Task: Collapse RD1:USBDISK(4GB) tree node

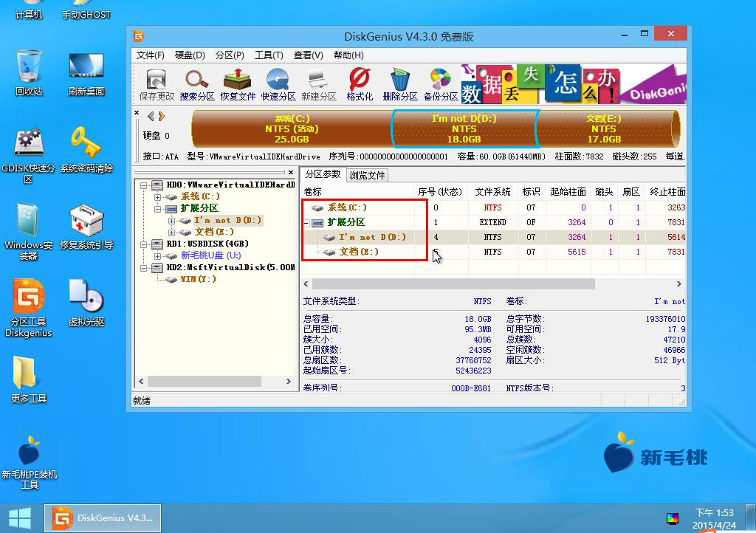Action: 144,244
